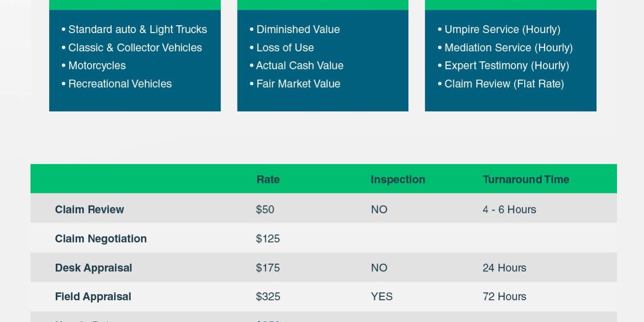This screenshot has width=644, height=322.
Task: Click the Loss of Use item
Action: [x=285, y=47]
